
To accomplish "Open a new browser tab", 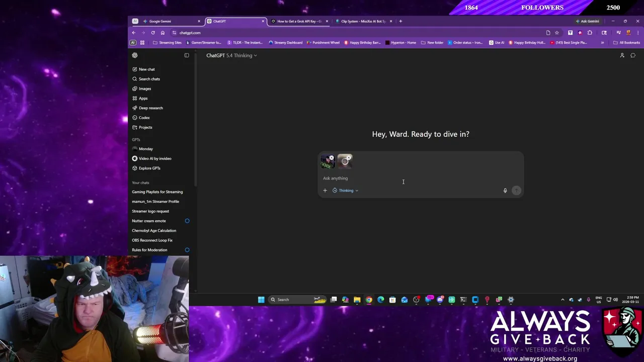I will [400, 21].
